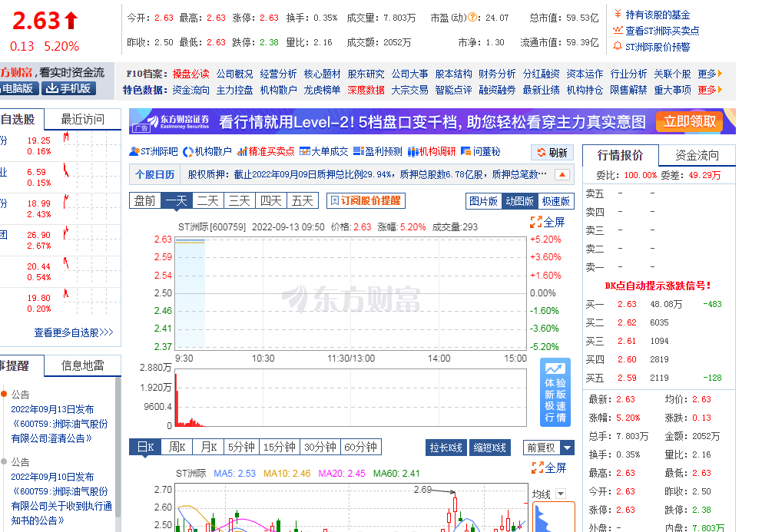Click the 拉长K线 button

[446, 448]
